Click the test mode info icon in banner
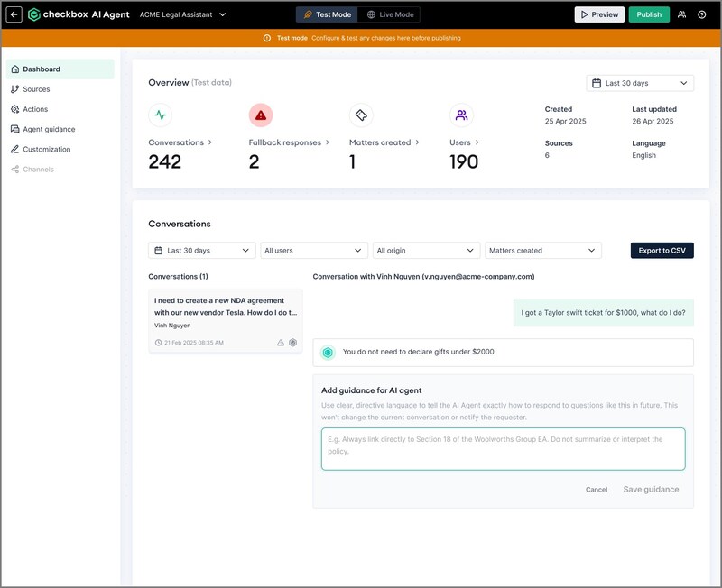 [267, 38]
